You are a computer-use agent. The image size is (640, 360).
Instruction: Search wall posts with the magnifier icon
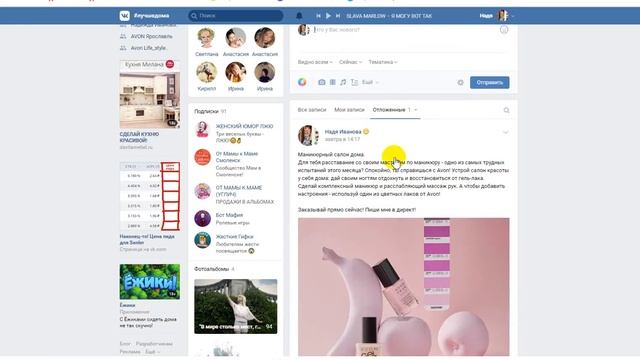506,110
